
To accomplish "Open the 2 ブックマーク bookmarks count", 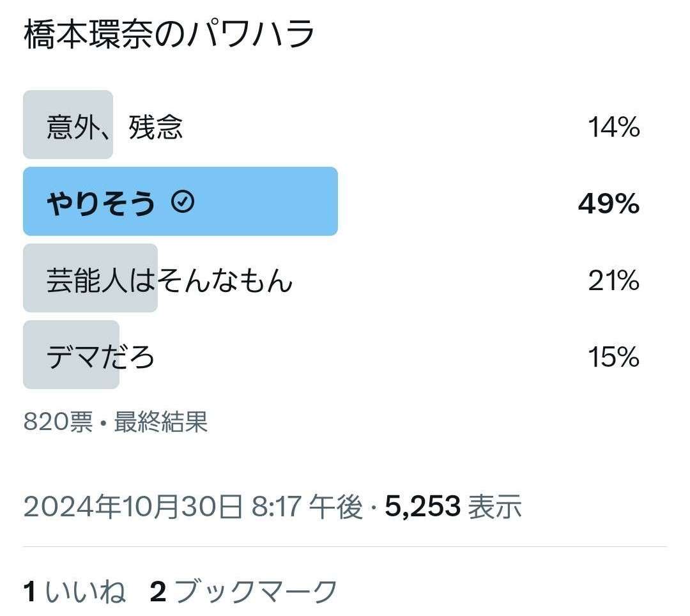I will tap(243, 591).
